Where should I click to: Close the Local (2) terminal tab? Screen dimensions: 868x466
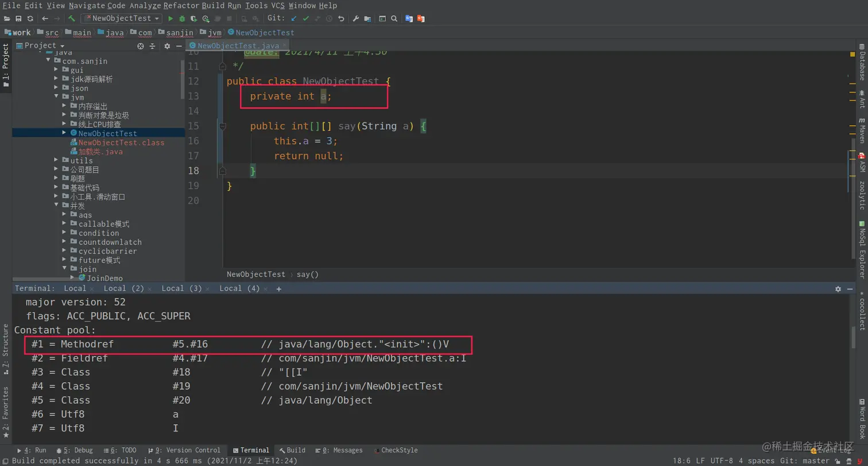(x=149, y=288)
